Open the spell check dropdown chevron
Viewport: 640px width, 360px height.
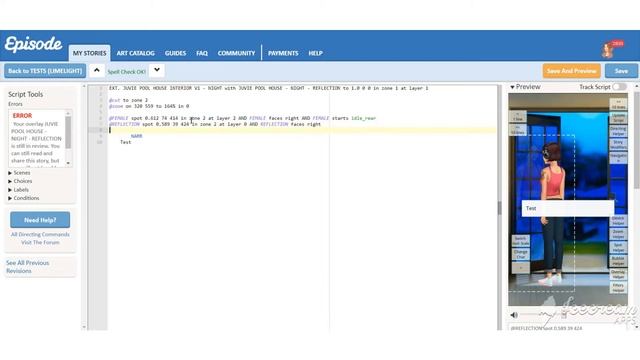[157, 70]
